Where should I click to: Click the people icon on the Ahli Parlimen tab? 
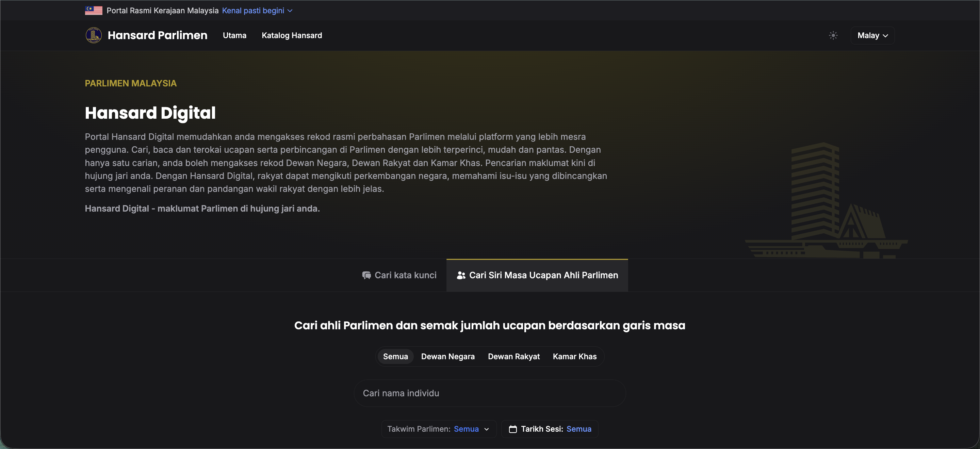[461, 275]
